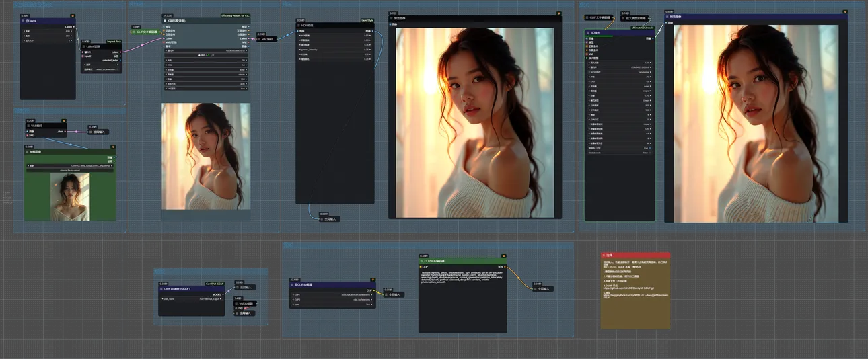Click the Impact Pack badge on Latent切换
Screen dimensions: 868x359
[114, 42]
